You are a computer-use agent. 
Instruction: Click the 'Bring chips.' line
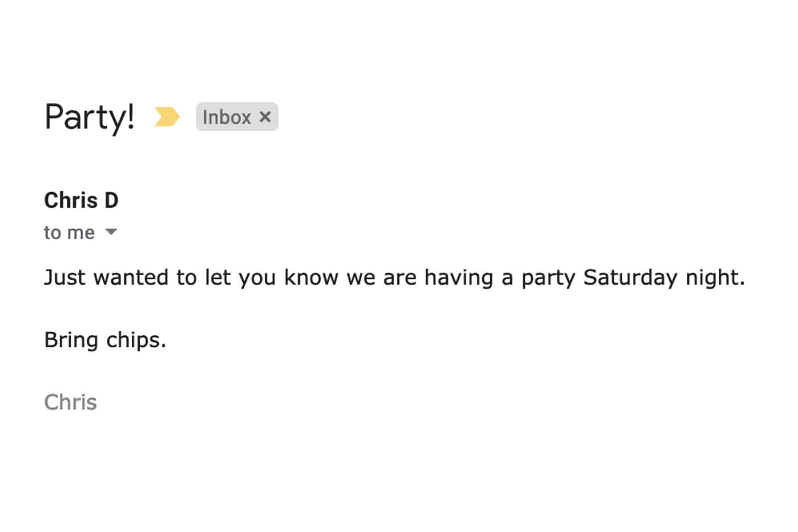(105, 341)
